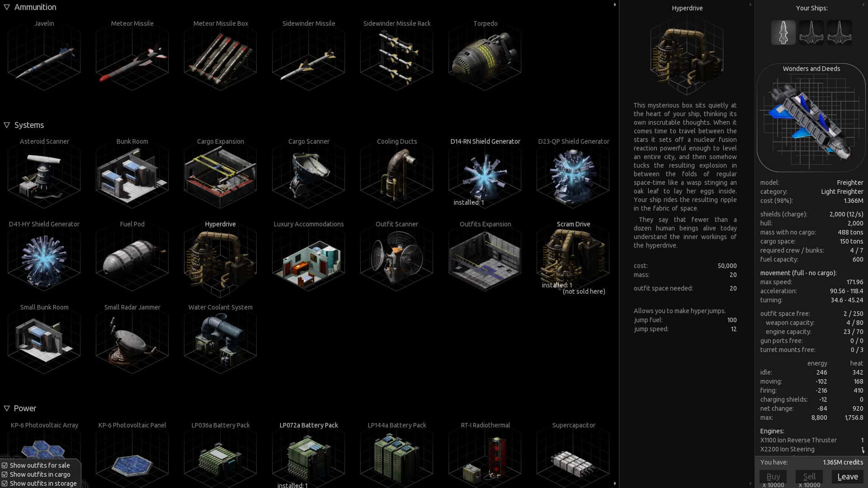Collapse the Systems section
868x488 pixels.
[7, 125]
